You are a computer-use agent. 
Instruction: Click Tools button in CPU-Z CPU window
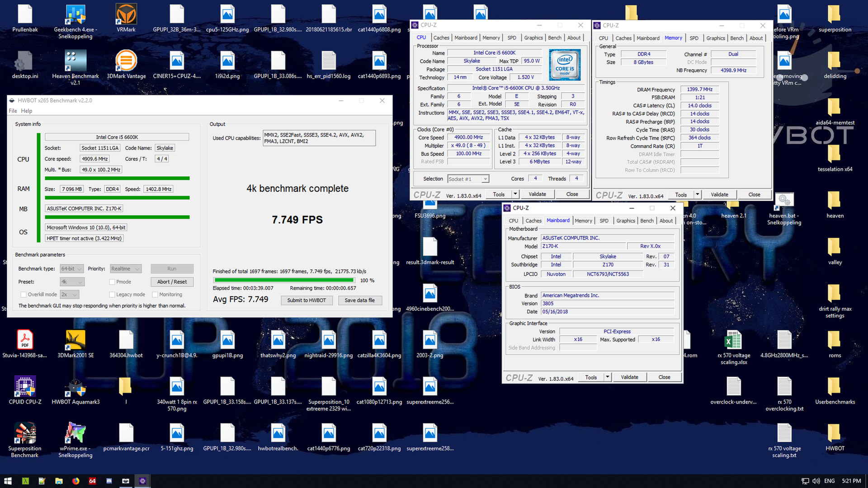pos(499,194)
